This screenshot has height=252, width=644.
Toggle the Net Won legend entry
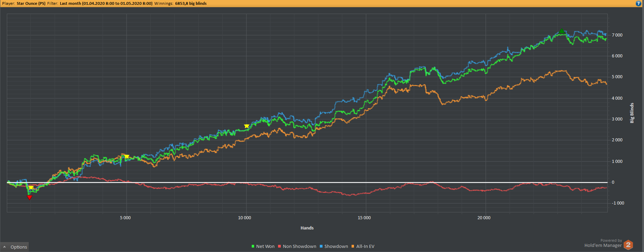(x=263, y=246)
